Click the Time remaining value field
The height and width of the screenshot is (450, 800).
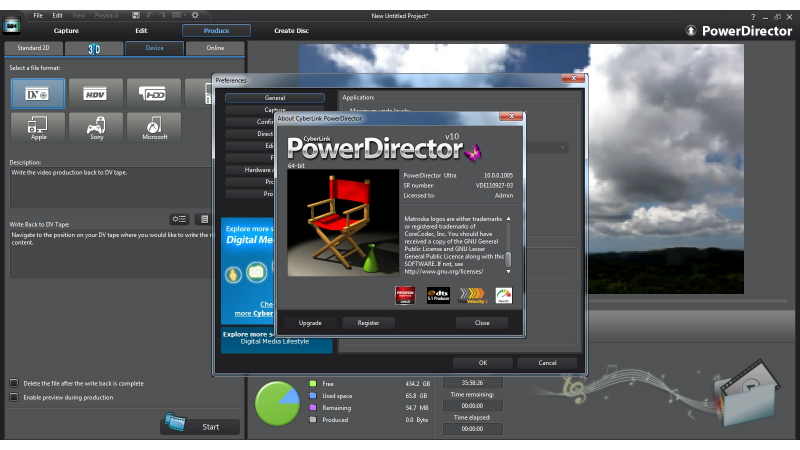(x=472, y=406)
